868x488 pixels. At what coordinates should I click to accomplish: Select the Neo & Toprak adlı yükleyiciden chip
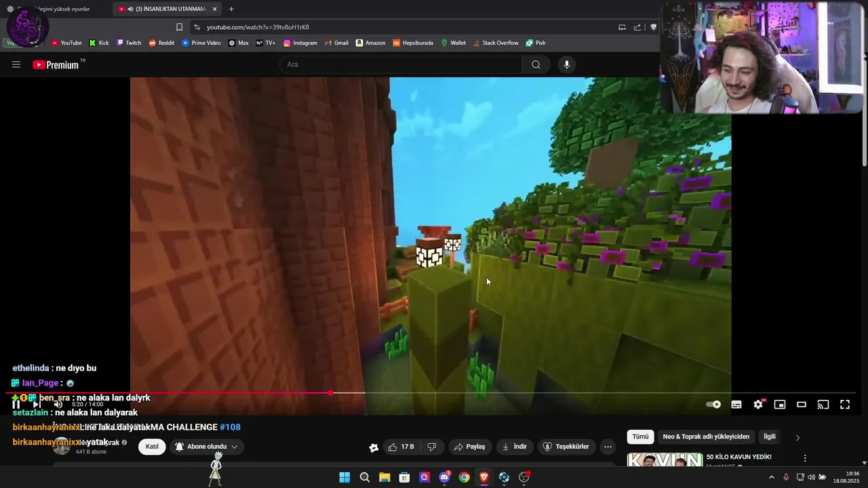[x=706, y=436]
